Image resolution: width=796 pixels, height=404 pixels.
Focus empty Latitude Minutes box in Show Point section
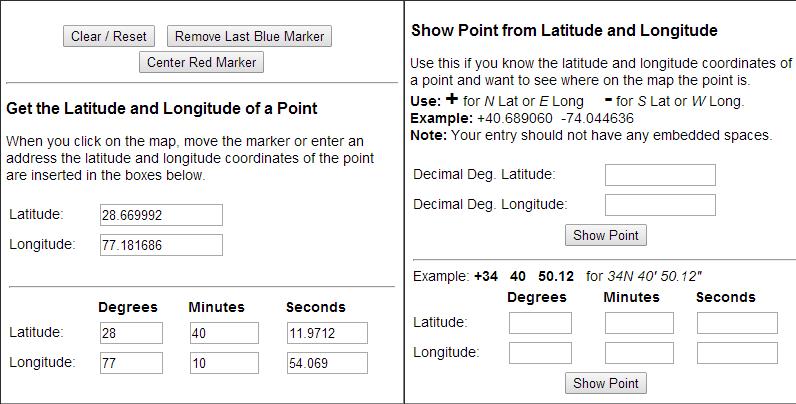tap(639, 323)
